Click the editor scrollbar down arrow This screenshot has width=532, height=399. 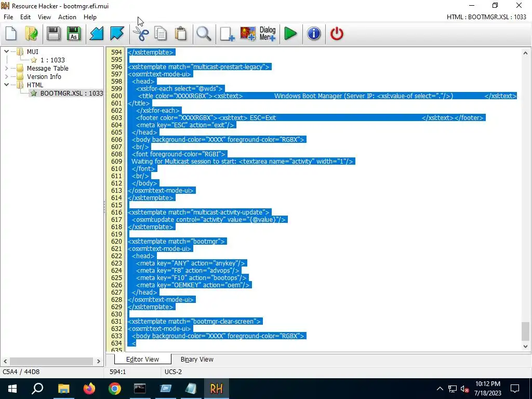[525, 347]
